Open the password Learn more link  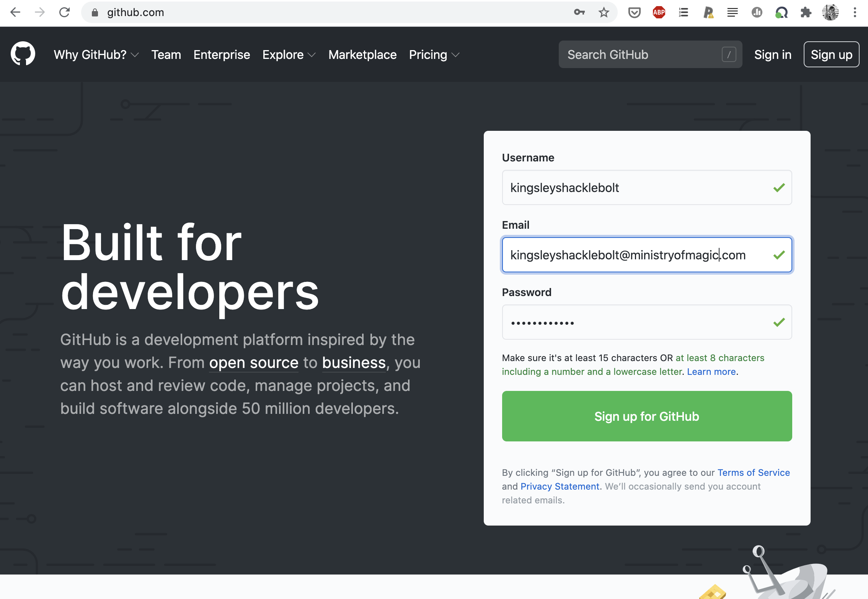[x=711, y=372]
